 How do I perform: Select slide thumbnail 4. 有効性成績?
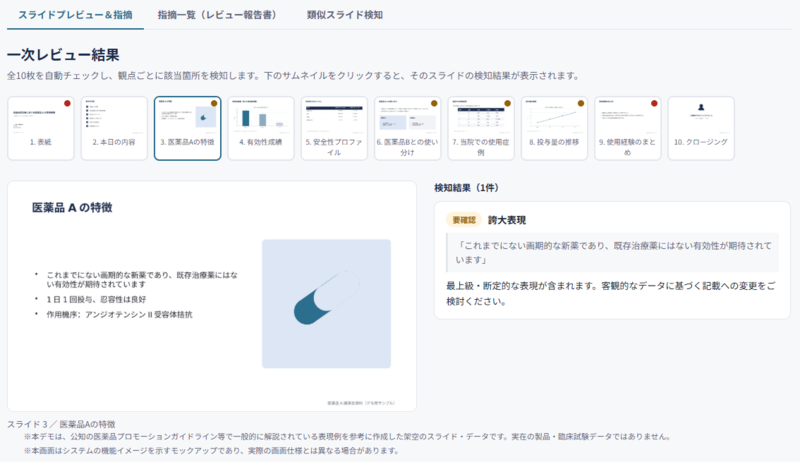tap(261, 129)
